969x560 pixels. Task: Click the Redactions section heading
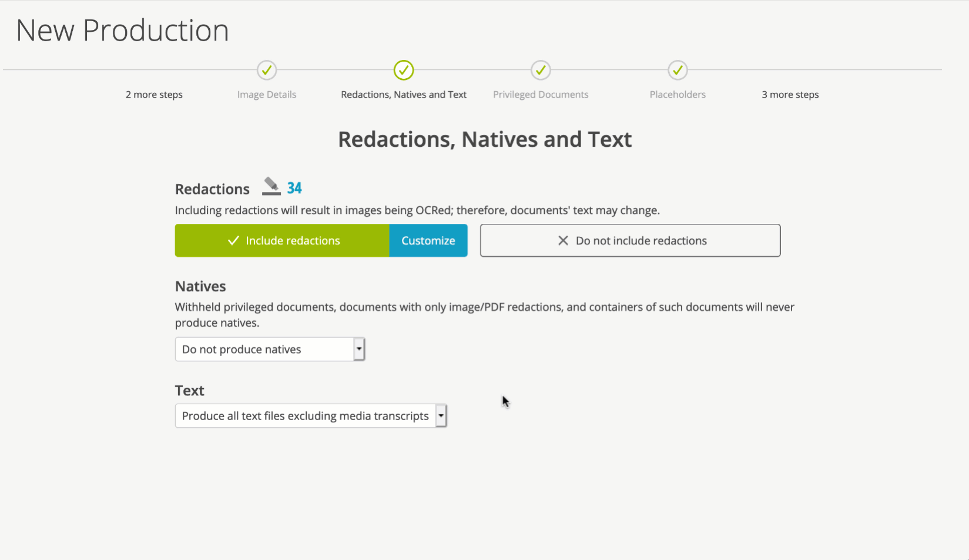tap(212, 189)
